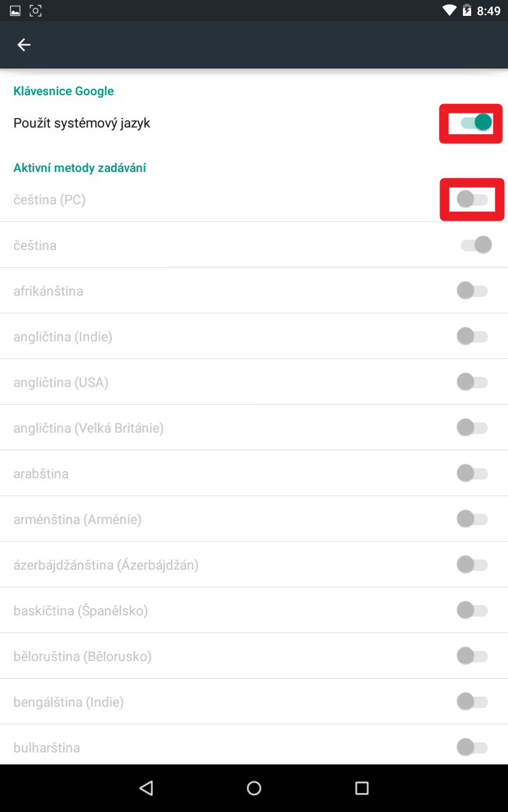Select the angličtina (Velká Británie) row label

pos(88,428)
